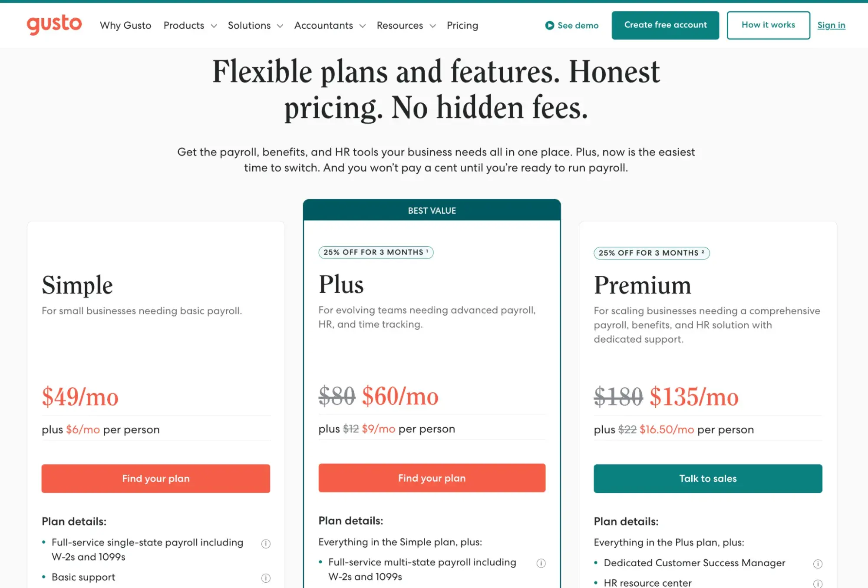
Task: Click info icon for single-state payroll feature
Action: (x=266, y=544)
